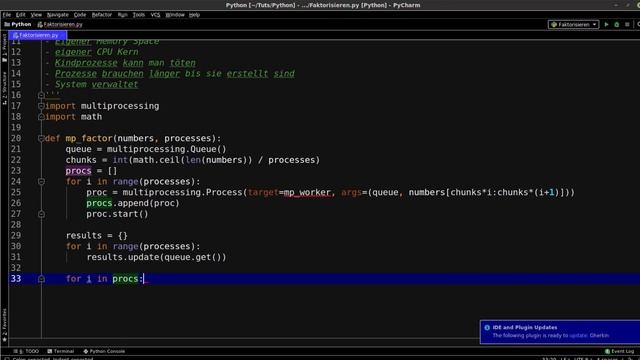The width and height of the screenshot is (640, 360).
Task: Collapse the for loop at line 24
Action: click(41, 182)
